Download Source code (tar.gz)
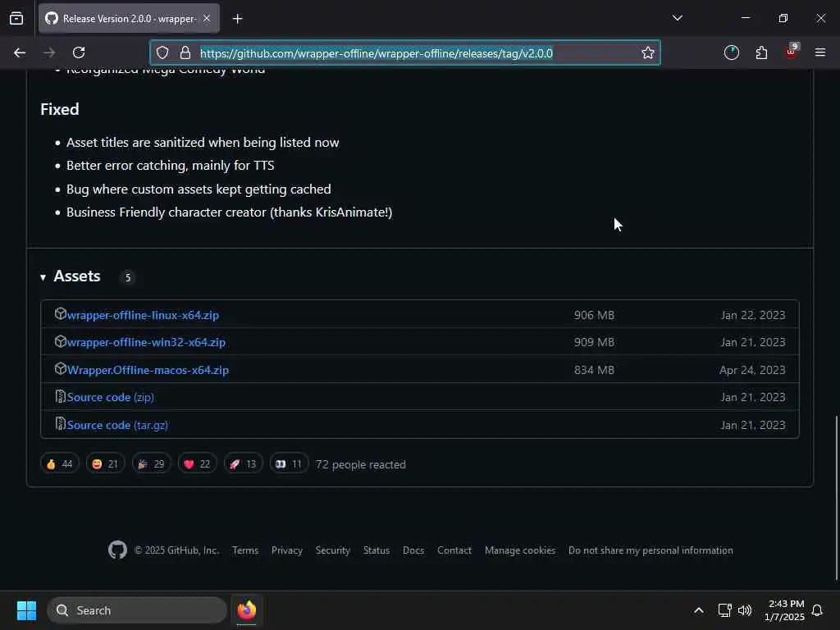The image size is (840, 630). coord(117,425)
